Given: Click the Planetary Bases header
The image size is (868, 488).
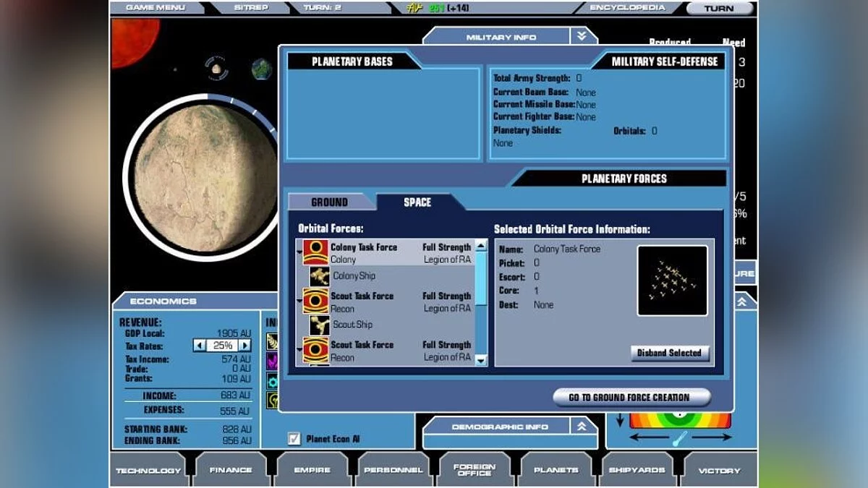Looking at the screenshot, I should (352, 62).
